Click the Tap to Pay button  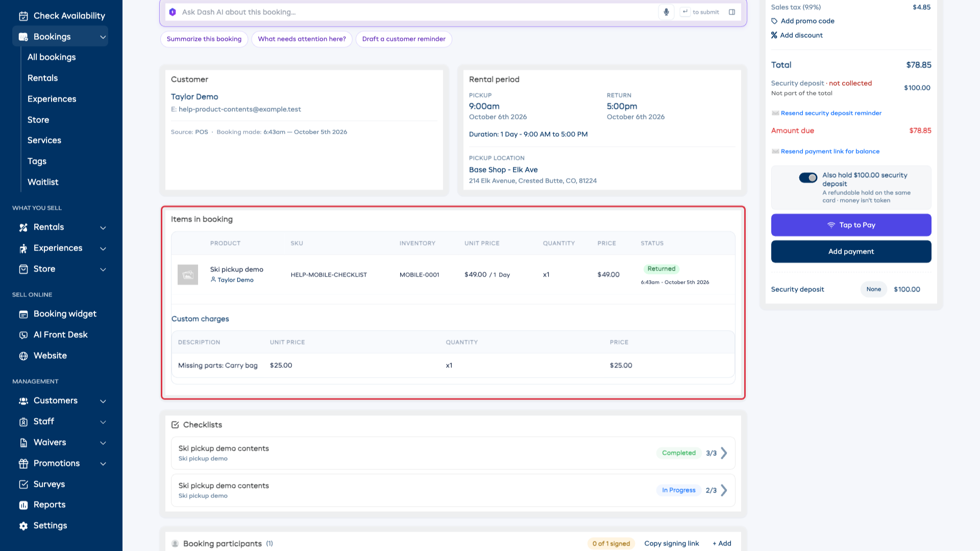(851, 225)
